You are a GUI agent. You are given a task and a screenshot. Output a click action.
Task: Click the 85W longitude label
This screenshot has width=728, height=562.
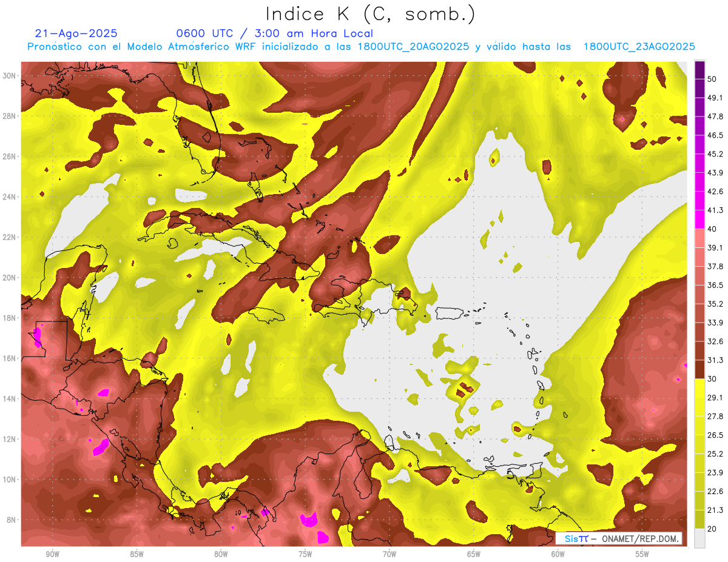136,554
